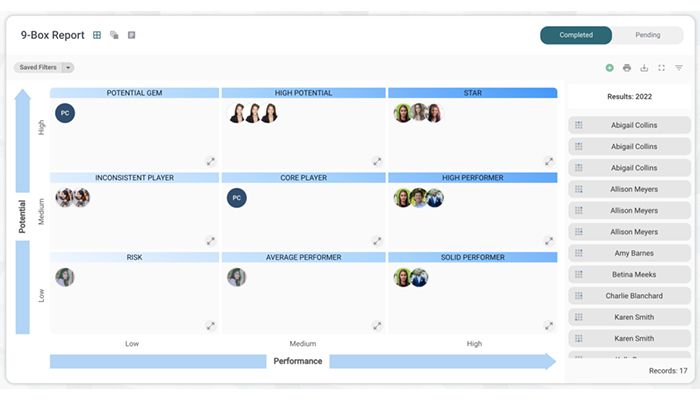
Task: Open the filter options icon
Action: tap(679, 68)
